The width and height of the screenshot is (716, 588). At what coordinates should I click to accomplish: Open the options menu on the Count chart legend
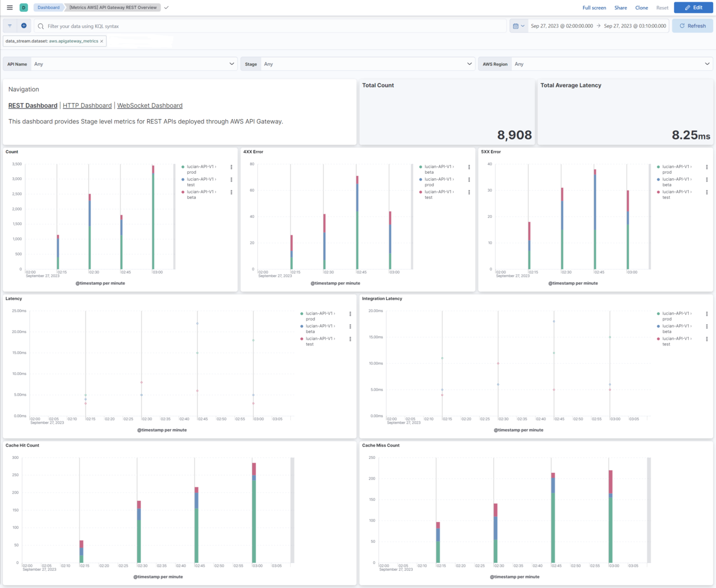pyautogui.click(x=231, y=166)
